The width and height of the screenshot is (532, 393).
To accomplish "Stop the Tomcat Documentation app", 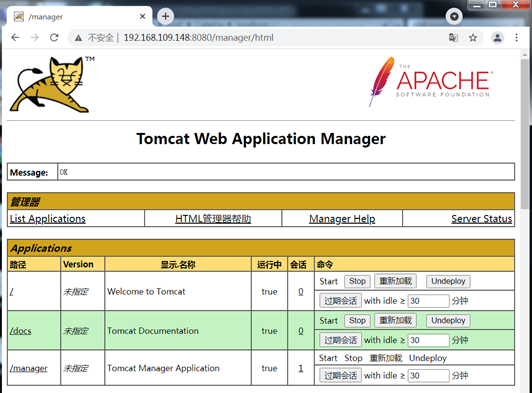I will click(357, 321).
